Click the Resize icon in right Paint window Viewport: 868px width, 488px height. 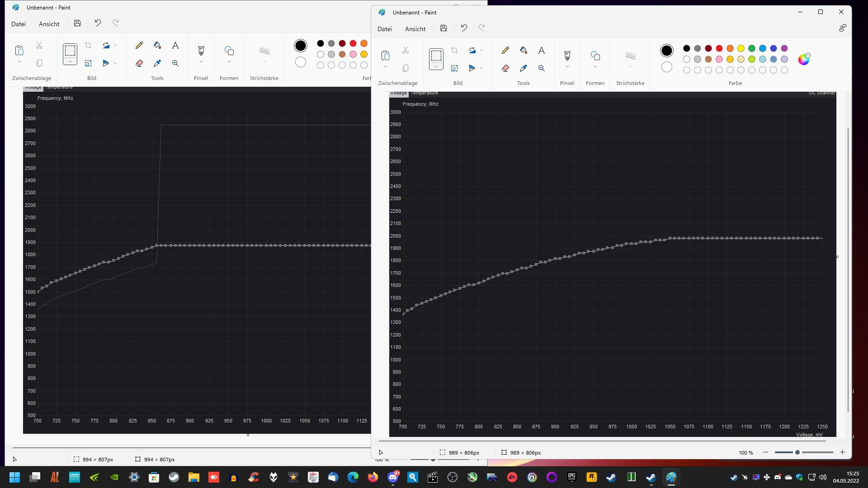[454, 68]
